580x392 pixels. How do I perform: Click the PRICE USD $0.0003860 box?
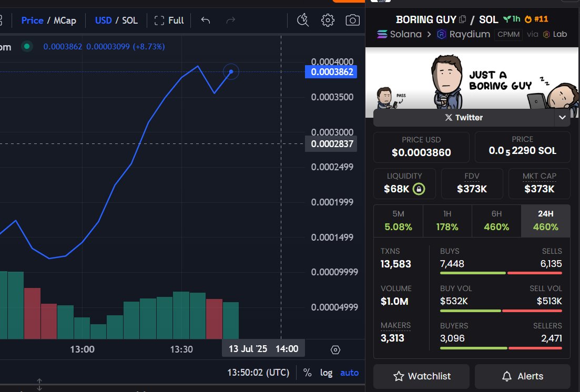pos(421,147)
